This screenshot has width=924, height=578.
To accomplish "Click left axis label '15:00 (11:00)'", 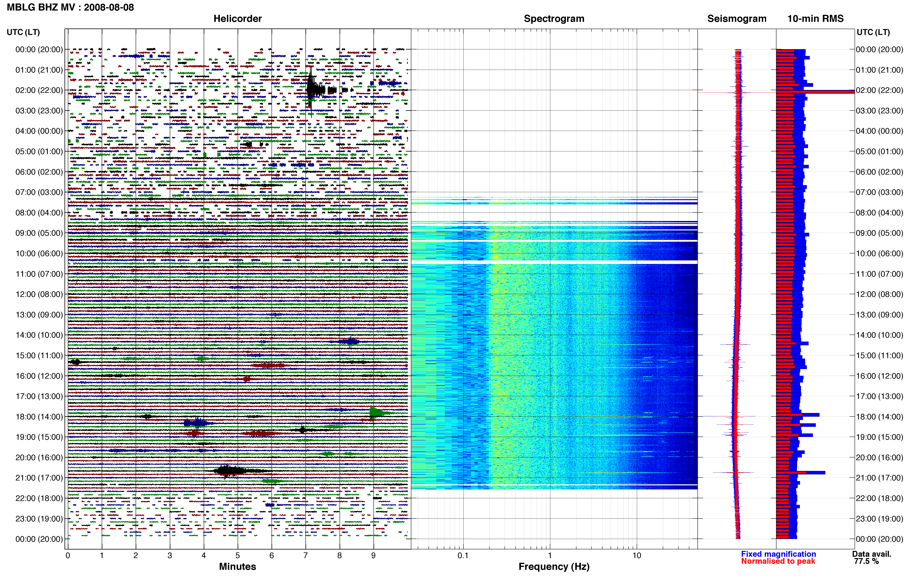I will coord(39,355).
